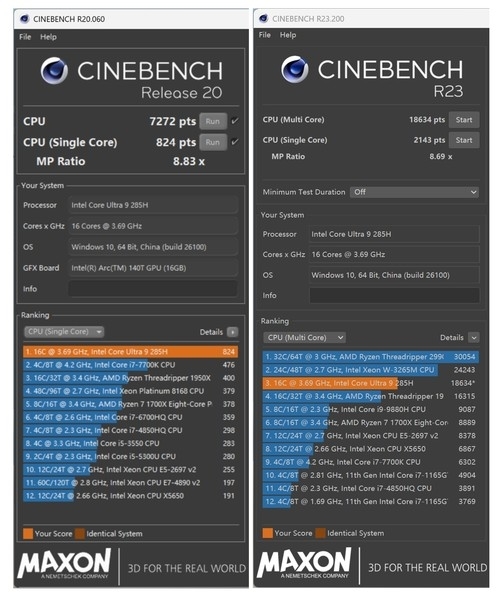
Task: Toggle the checkbox beside the CPU (Single Core) Run button
Action: click(x=235, y=142)
